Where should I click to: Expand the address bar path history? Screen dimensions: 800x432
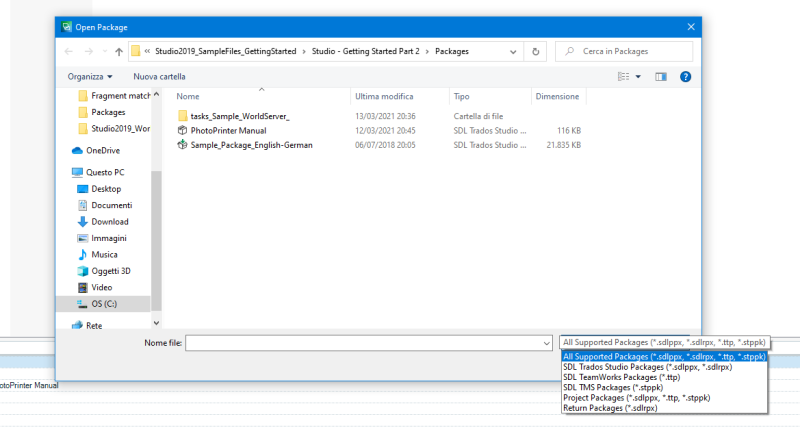pyautogui.click(x=513, y=52)
